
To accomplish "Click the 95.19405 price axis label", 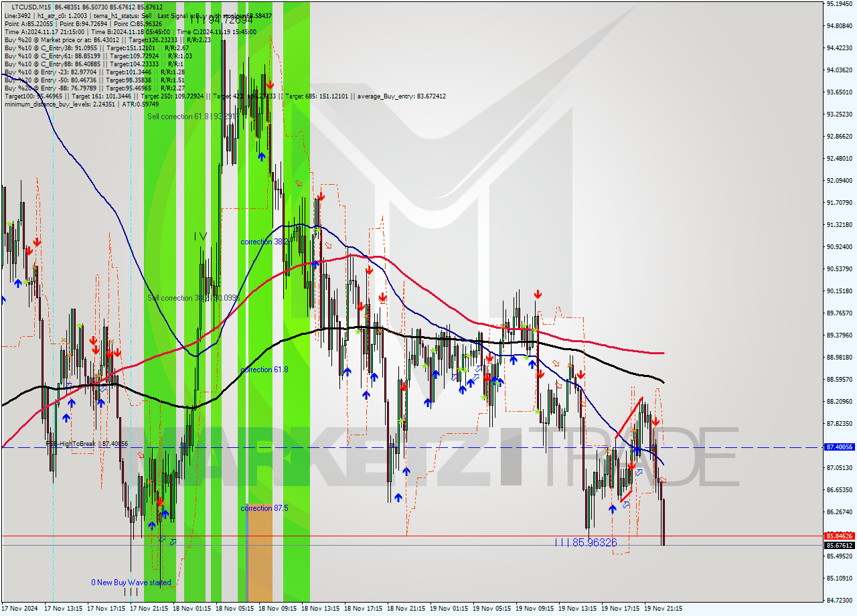I will [840, 3].
